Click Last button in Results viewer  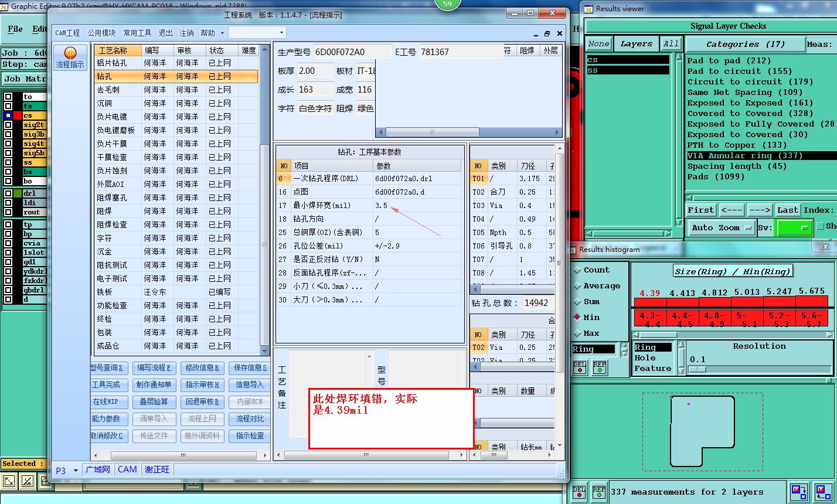tap(788, 210)
